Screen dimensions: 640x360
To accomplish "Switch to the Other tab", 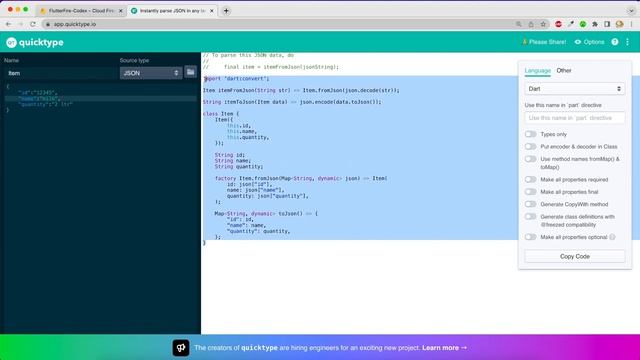I will [x=564, y=71].
